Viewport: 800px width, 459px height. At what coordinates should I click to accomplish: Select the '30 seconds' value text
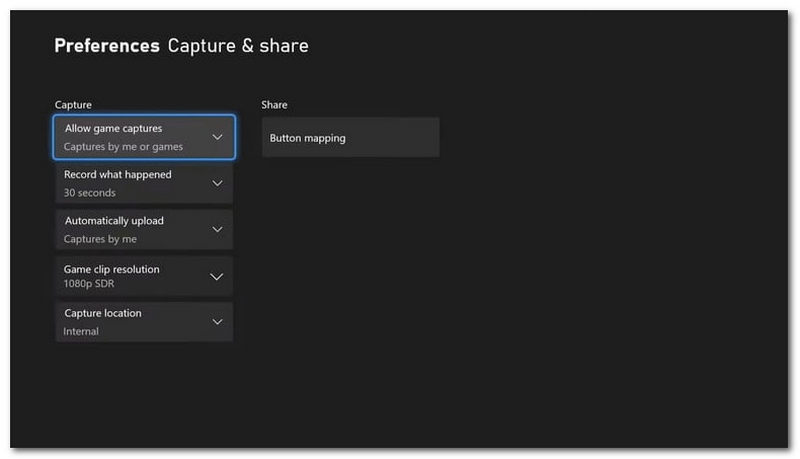[89, 193]
